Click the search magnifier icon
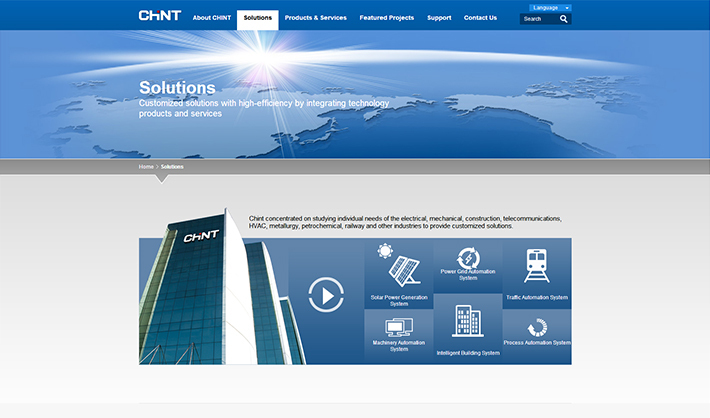Image resolution: width=710 pixels, height=418 pixels. coord(563,19)
